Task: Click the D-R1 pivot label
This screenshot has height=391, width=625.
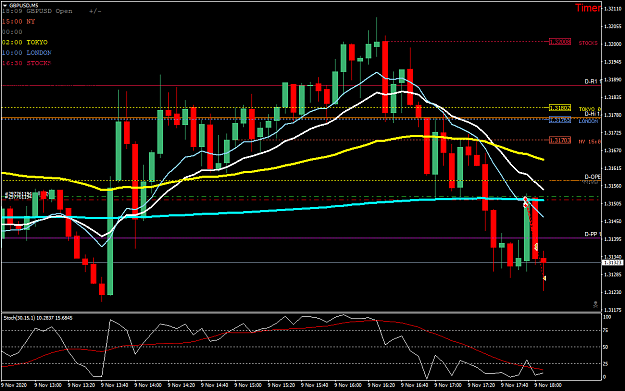Action: [593, 81]
